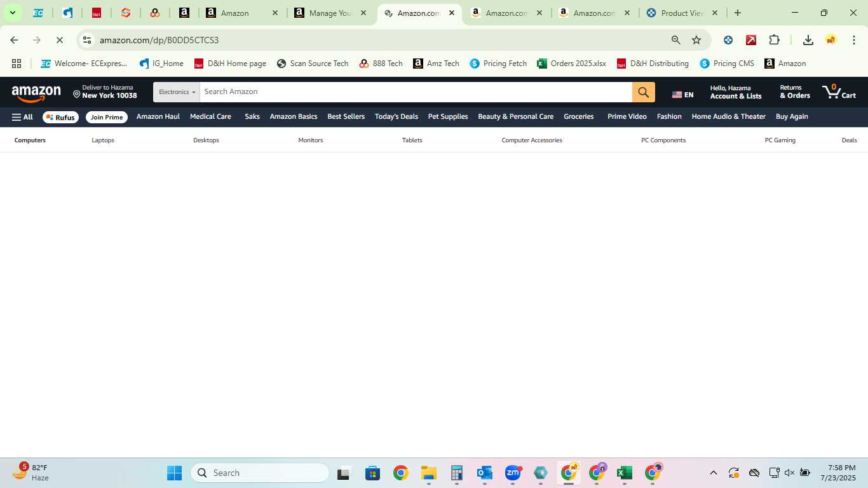Select Laptops subcategory
This screenshot has width=868, height=488.
[103, 140]
